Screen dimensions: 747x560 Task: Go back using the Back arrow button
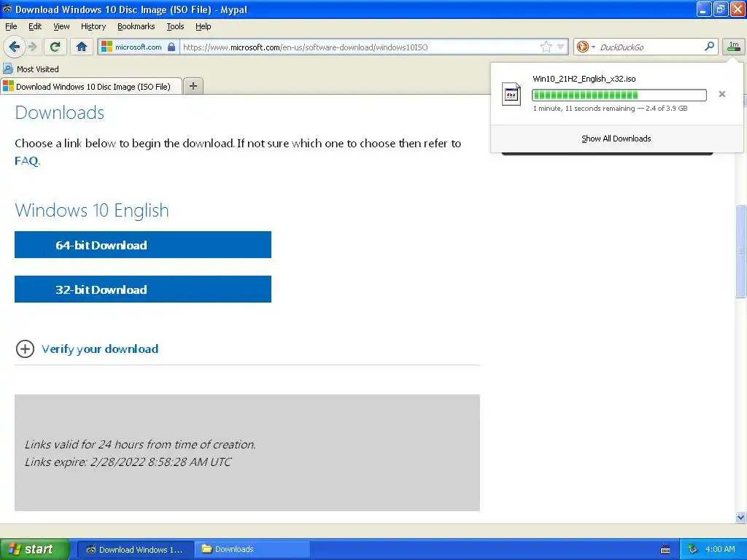coord(15,47)
